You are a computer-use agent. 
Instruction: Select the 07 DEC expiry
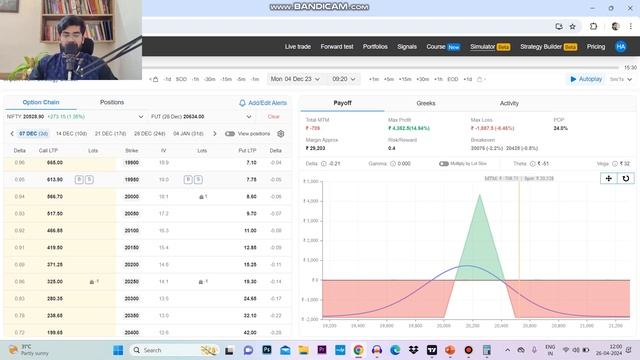tap(33, 133)
